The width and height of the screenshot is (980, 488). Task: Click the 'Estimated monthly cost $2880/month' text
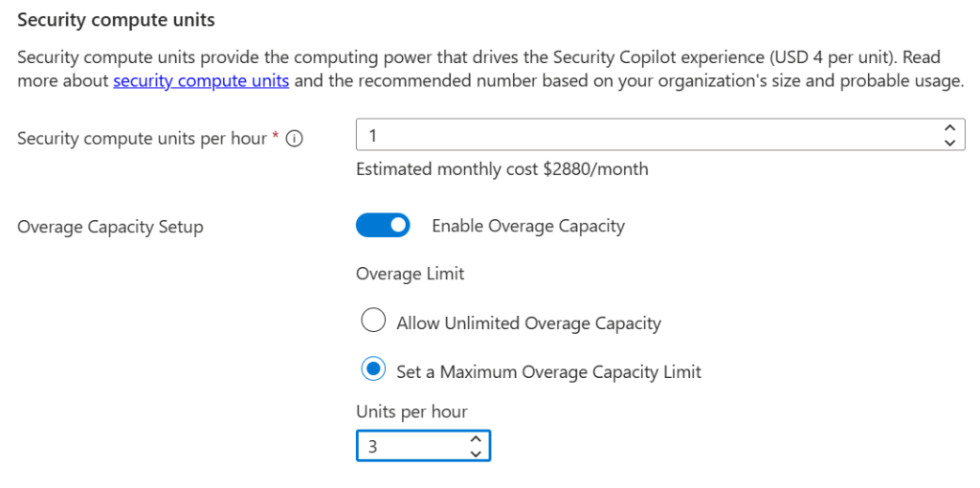tap(501, 169)
